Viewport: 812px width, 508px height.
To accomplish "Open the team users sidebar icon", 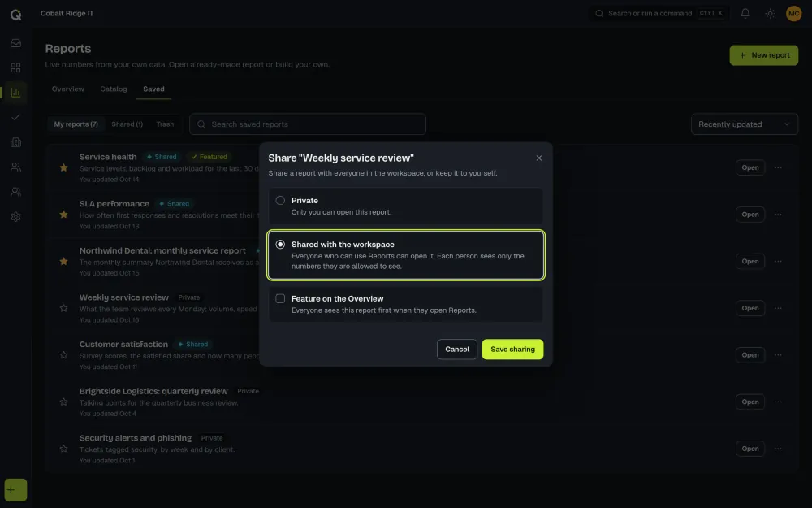I will tap(15, 192).
